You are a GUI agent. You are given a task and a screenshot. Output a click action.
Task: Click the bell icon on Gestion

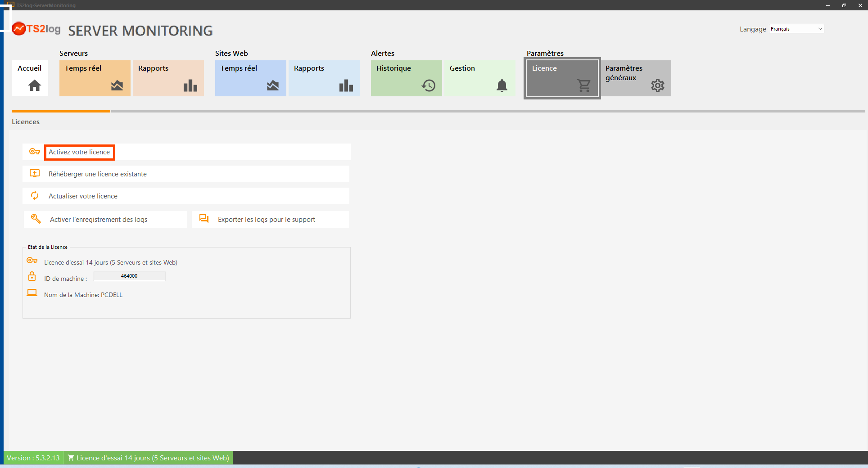tap(502, 85)
